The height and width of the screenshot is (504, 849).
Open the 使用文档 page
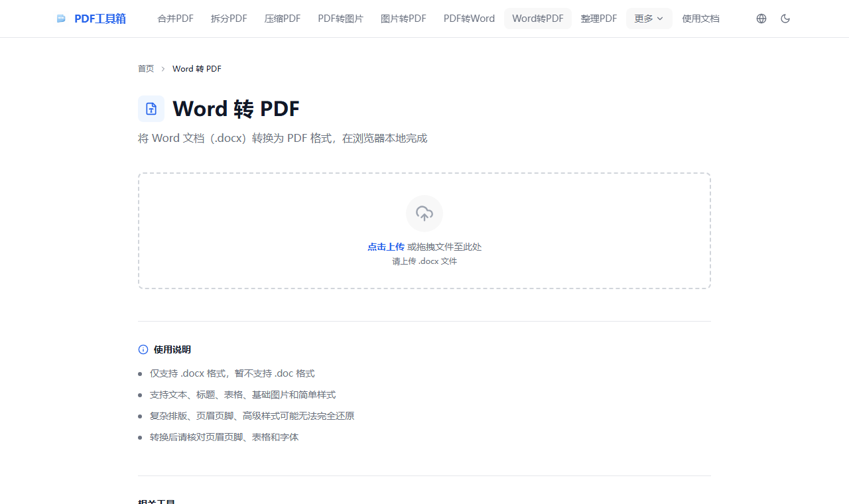click(x=700, y=19)
